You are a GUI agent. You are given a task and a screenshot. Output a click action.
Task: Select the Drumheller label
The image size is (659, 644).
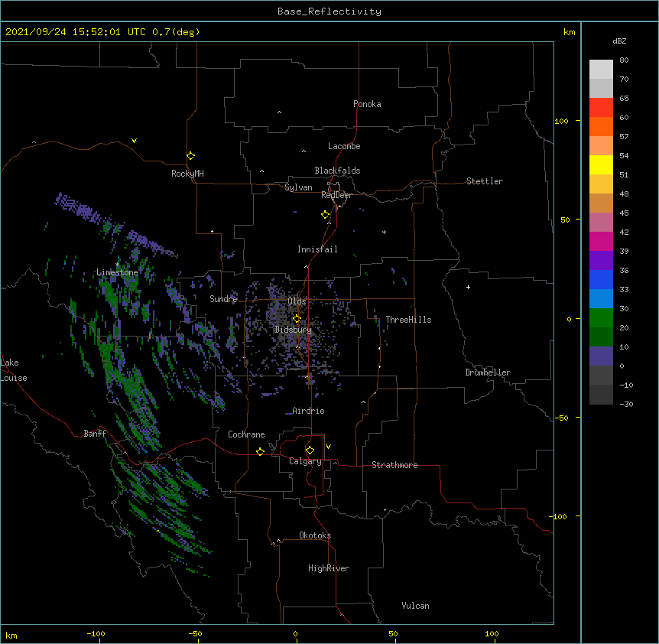(x=488, y=373)
